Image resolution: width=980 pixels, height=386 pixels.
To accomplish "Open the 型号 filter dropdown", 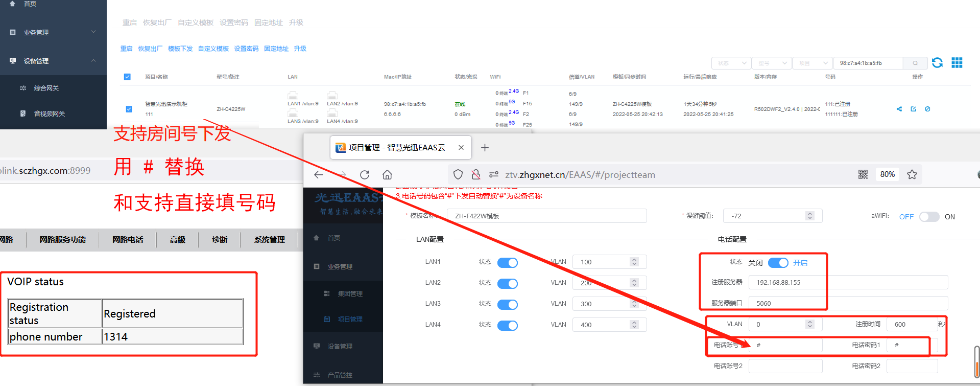I will coord(771,63).
